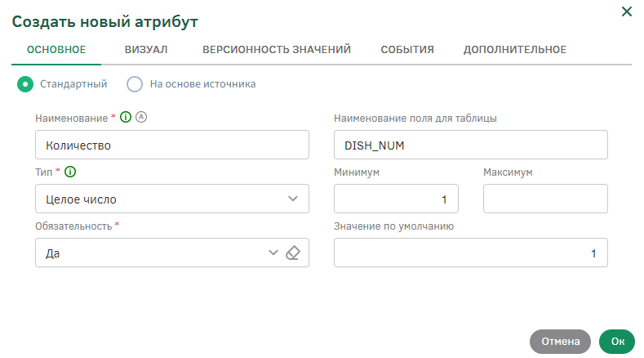Close the dialog with the X icon
Viewport: 644px width, 358px height.
click(x=627, y=11)
